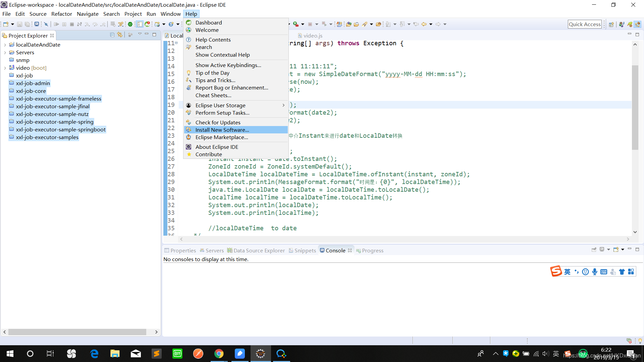Open Chrome from the Windows taskbar
644x362 pixels.
[x=219, y=354]
